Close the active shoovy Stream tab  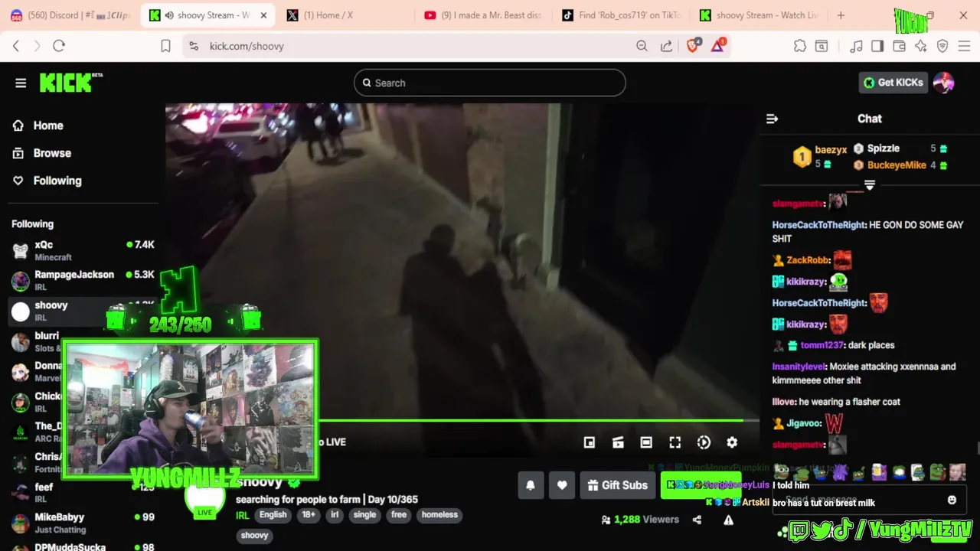point(264,15)
